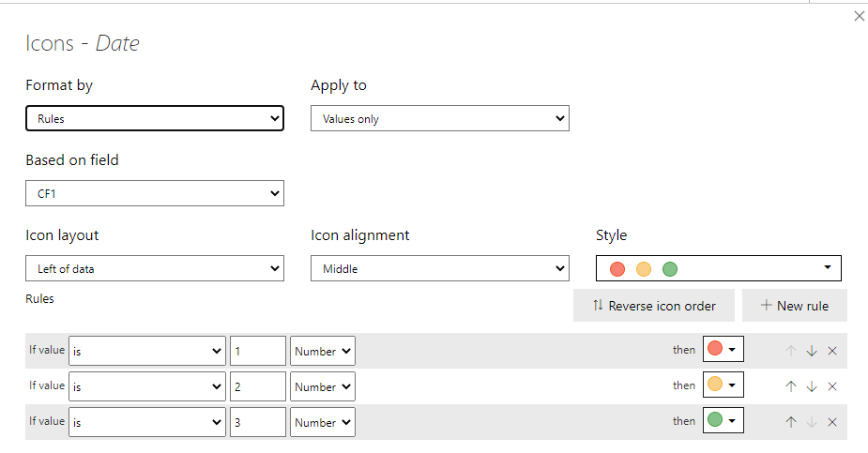Viewport: 868px width, 453px height.
Task: Click the Rules section label
Action: [39, 298]
